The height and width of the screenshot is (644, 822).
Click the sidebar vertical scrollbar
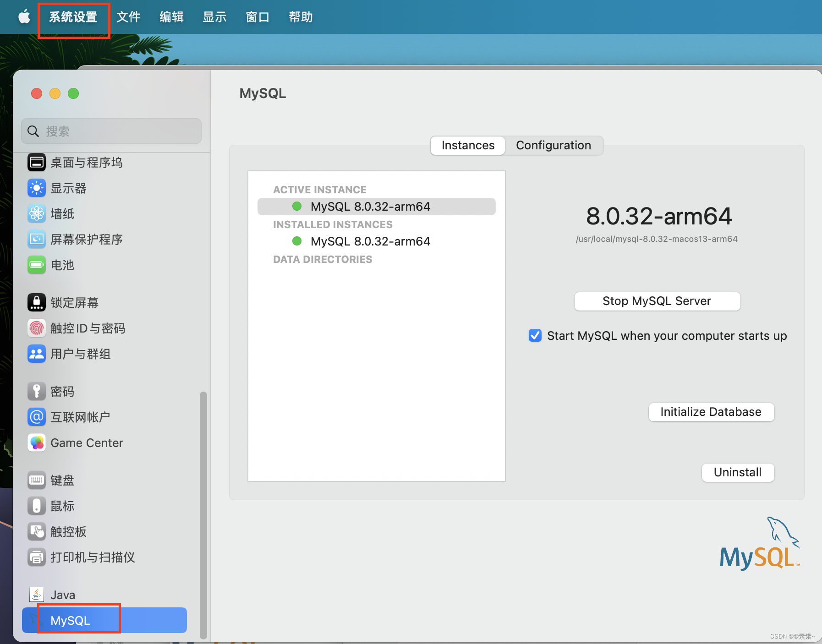pos(203,515)
